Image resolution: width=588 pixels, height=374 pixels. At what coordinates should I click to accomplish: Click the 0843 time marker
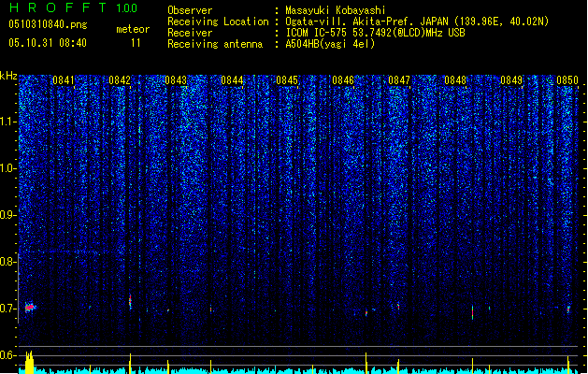[x=176, y=80]
